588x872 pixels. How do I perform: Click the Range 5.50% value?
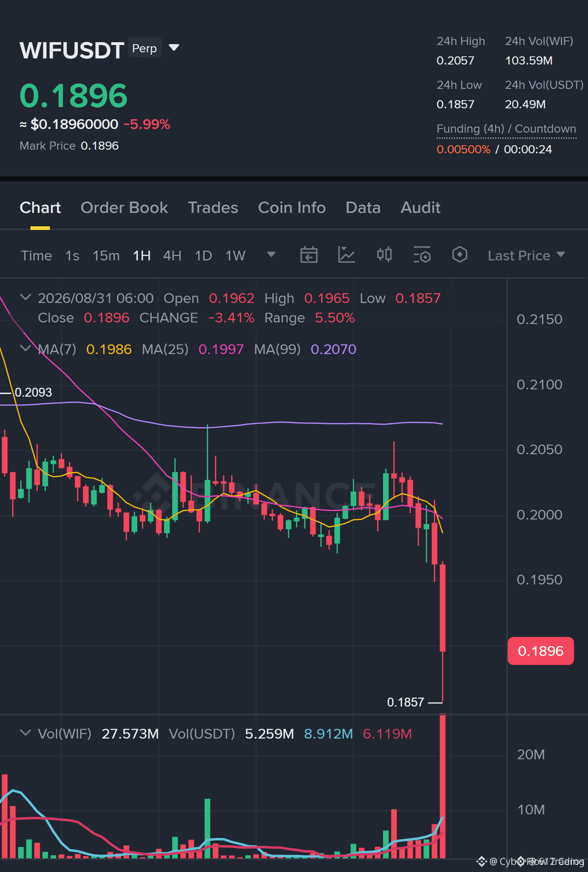click(335, 318)
